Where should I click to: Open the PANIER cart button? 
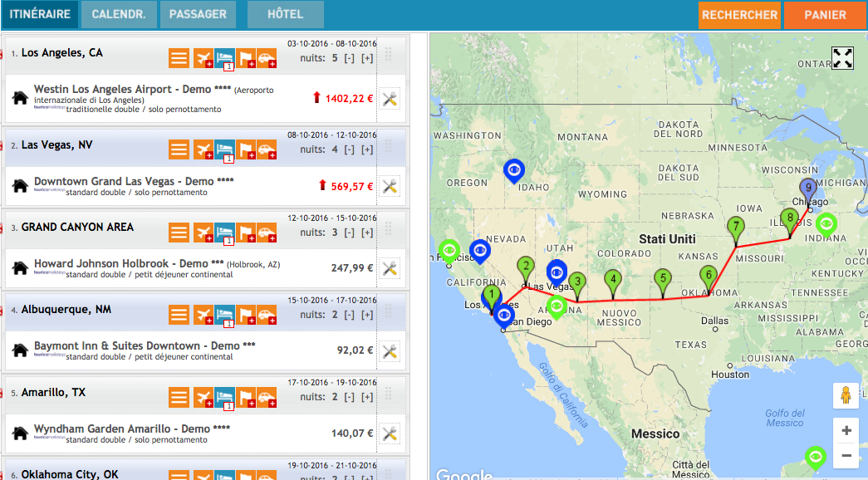(x=826, y=15)
